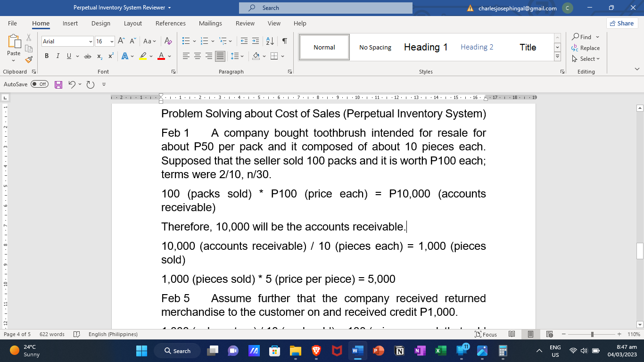Viewport: 644px width, 362px height.
Task: Go to the References tab
Action: coord(171,23)
